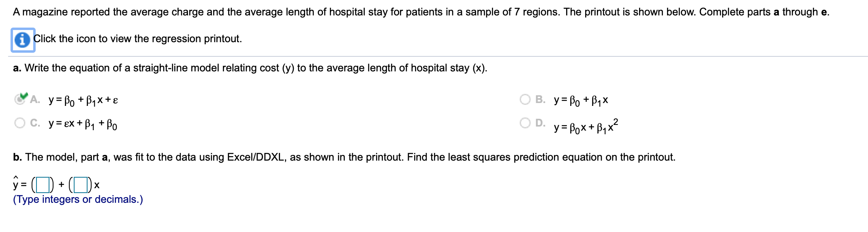The width and height of the screenshot is (868, 232).
Task: Click quadratic equation y = β0x + β1x²
Action: tap(586, 127)
